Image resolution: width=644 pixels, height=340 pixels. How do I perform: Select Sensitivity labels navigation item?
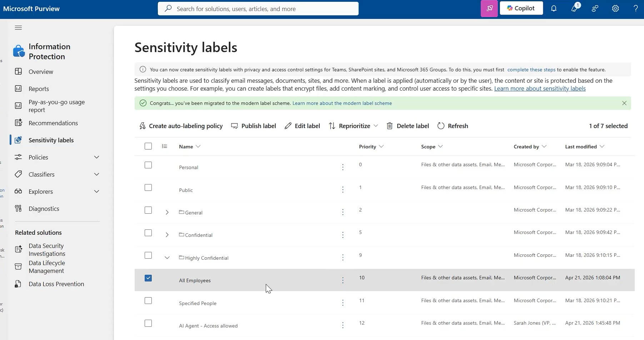51,140
